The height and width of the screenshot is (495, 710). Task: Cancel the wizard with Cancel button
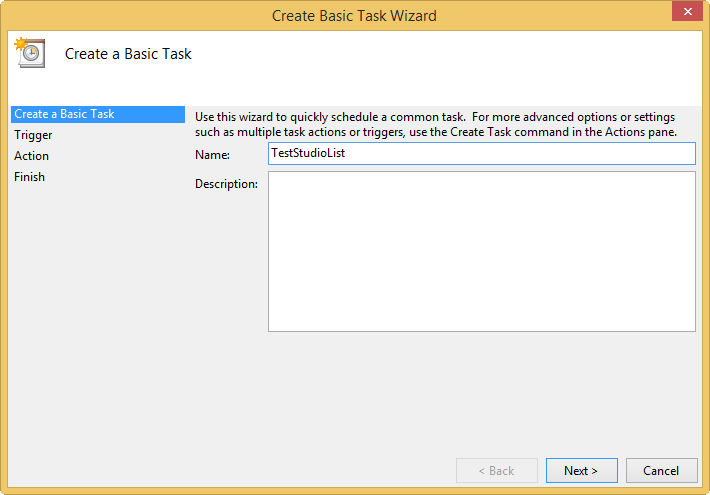point(662,471)
